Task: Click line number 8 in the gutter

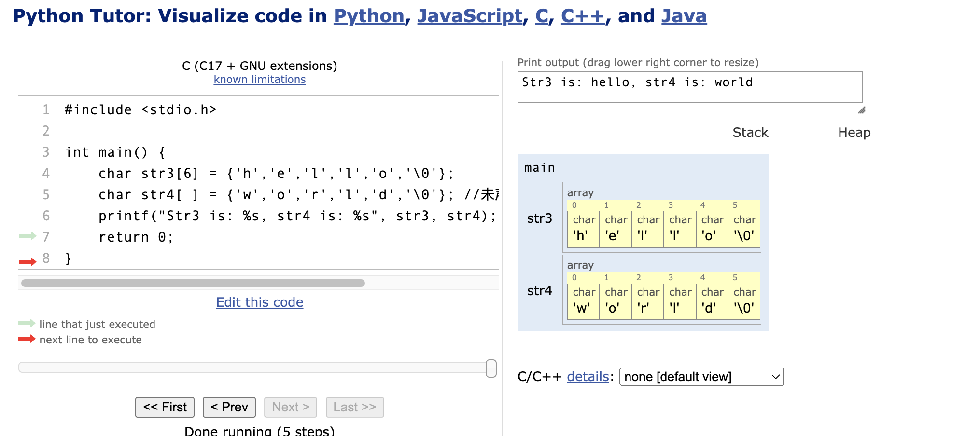Action: click(46, 259)
